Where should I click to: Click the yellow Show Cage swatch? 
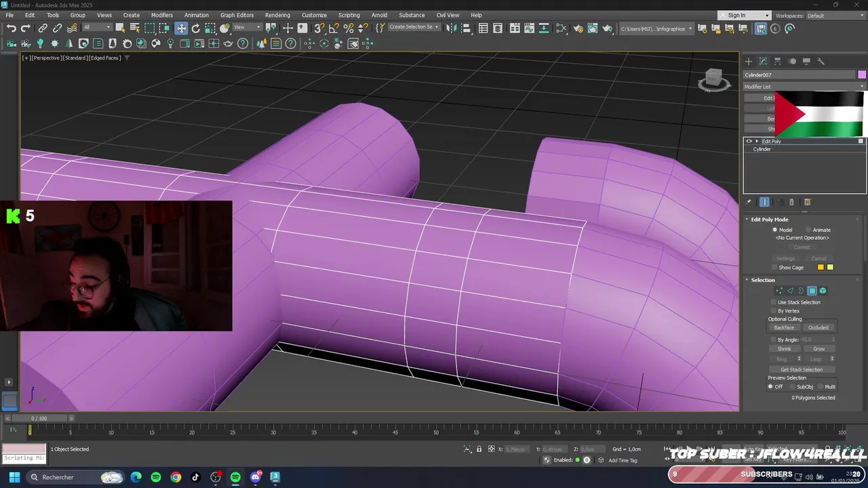830,267
